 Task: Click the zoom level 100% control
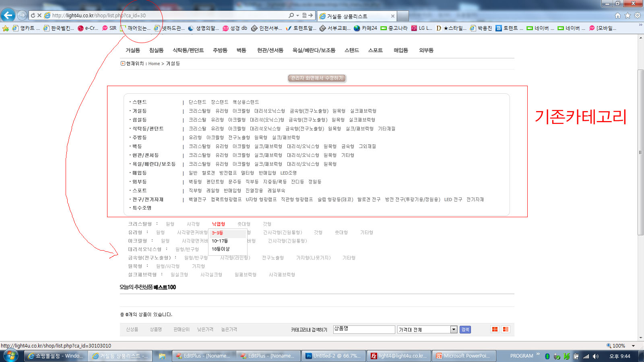[x=618, y=346]
